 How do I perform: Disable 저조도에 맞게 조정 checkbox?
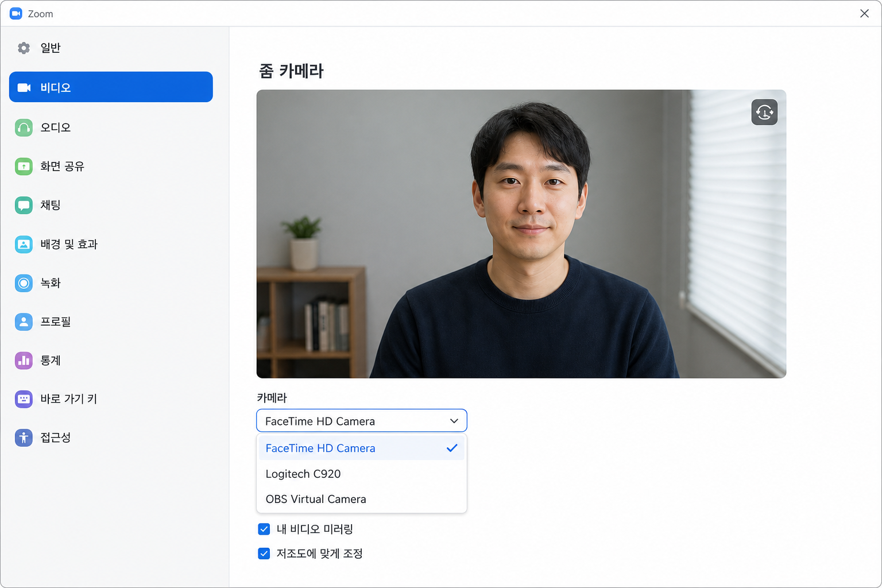click(264, 554)
